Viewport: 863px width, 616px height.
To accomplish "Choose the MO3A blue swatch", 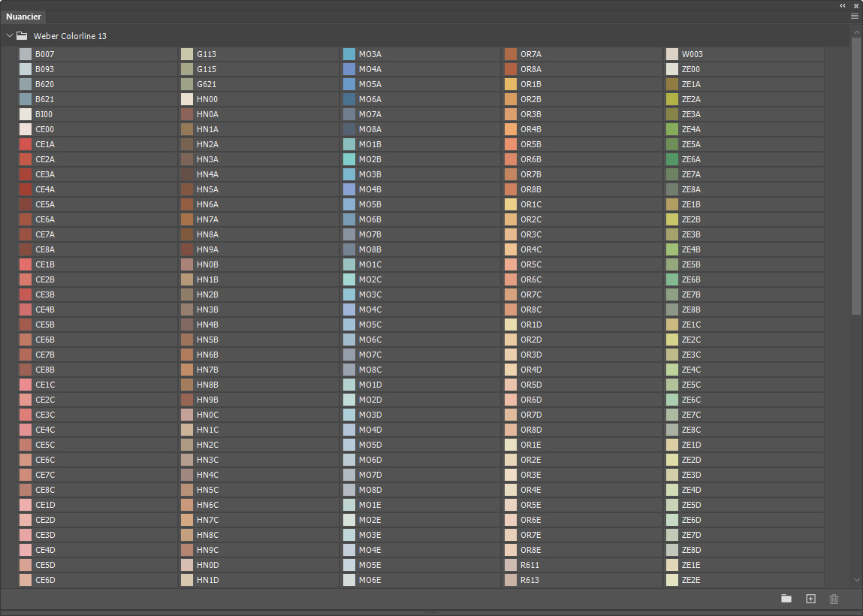I will click(421, 54).
